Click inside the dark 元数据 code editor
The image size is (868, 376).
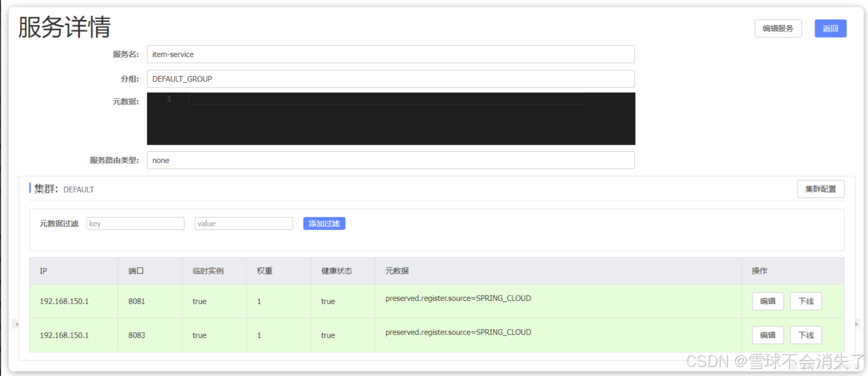click(x=391, y=119)
